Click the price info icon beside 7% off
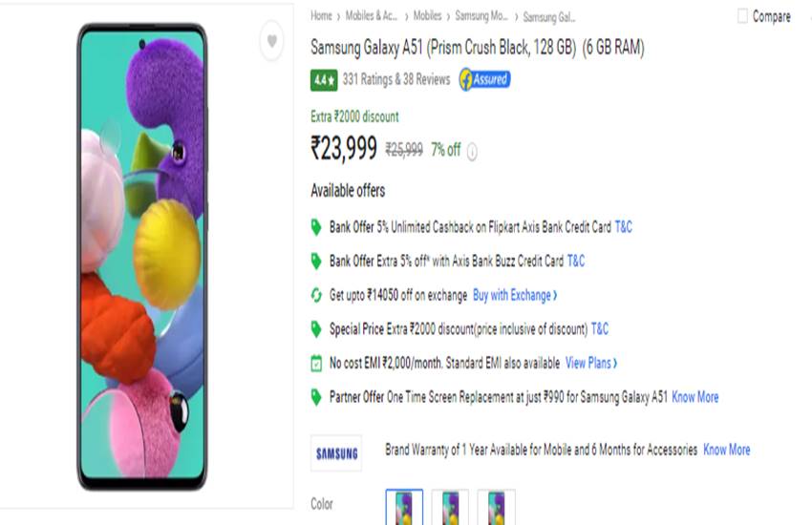Screen dimensions: 812x525 [472, 151]
